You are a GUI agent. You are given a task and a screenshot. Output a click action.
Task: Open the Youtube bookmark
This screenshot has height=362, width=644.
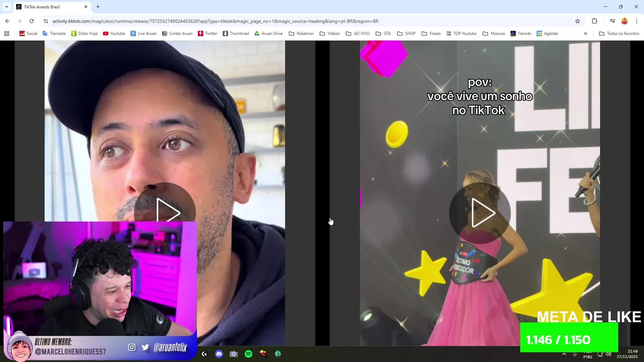click(x=114, y=34)
